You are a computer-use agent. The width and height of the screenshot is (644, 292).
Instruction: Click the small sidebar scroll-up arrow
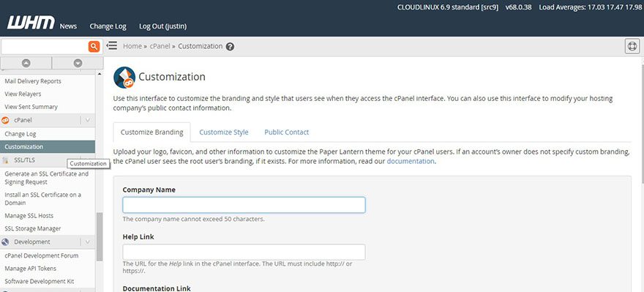100,74
